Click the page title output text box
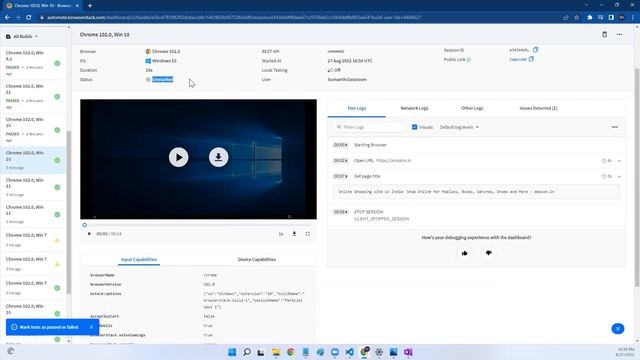This screenshot has width=640, height=360. [476, 191]
